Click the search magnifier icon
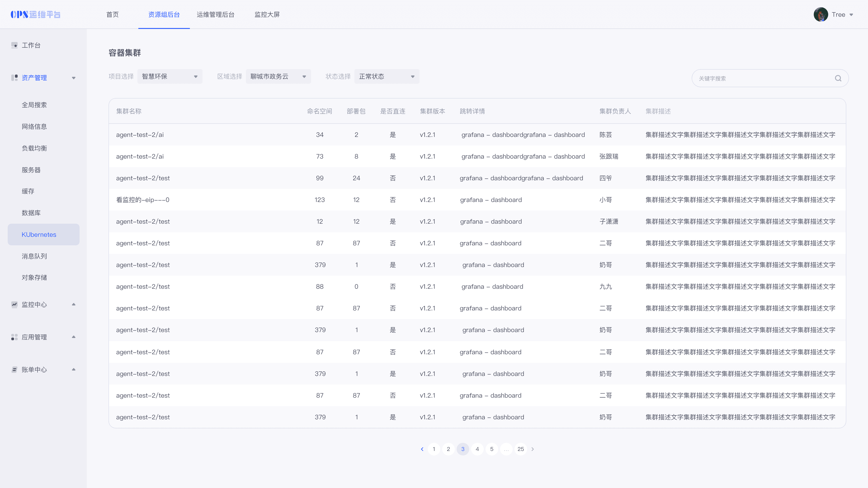Image resolution: width=868 pixels, height=488 pixels. point(838,78)
